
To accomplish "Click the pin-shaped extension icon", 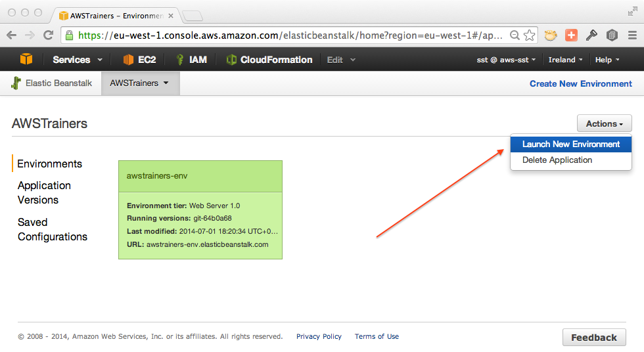I will click(591, 35).
